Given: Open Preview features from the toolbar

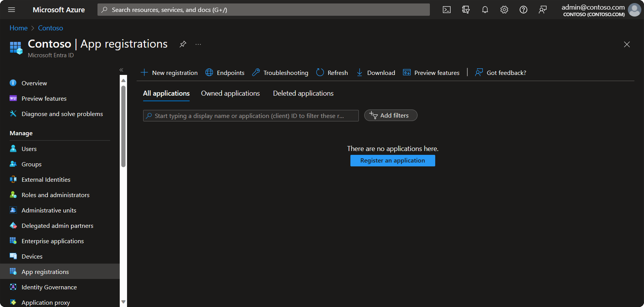Looking at the screenshot, I should pos(431,73).
